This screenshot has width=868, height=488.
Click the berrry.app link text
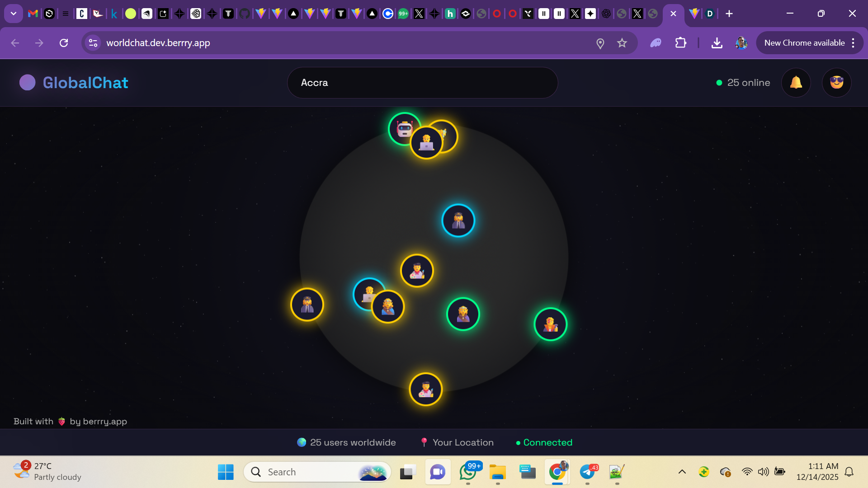click(104, 421)
